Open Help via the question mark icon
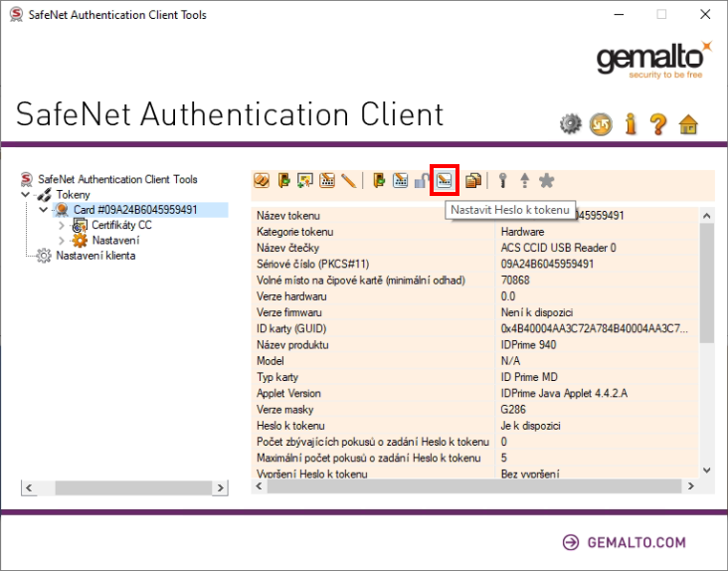The image size is (728, 571). 658,124
